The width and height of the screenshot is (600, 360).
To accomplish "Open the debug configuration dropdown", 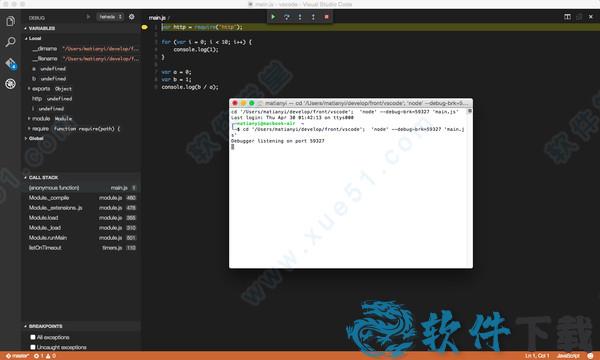I will (110, 17).
